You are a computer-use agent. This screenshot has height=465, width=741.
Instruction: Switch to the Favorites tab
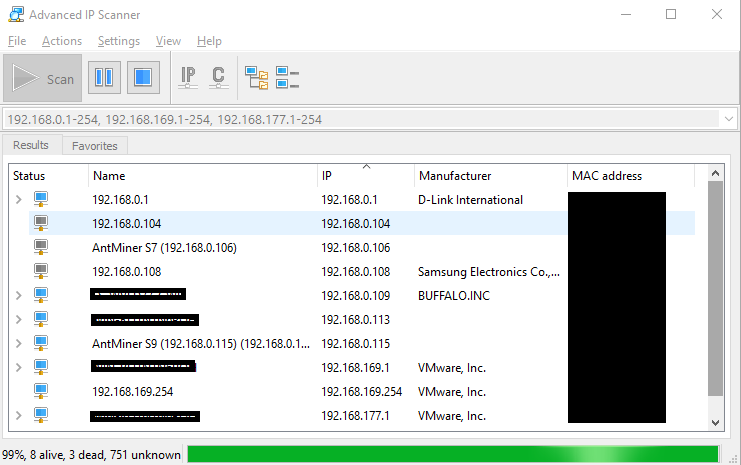pos(95,146)
